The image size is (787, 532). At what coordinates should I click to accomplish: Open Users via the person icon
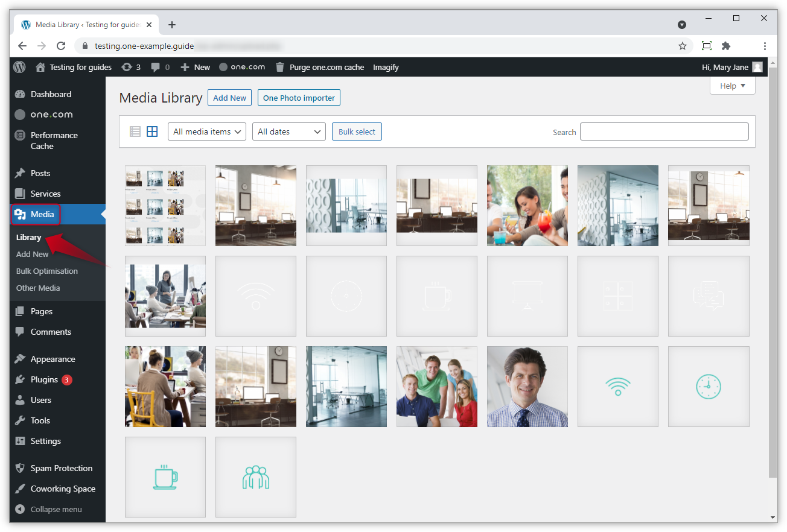[x=19, y=400]
